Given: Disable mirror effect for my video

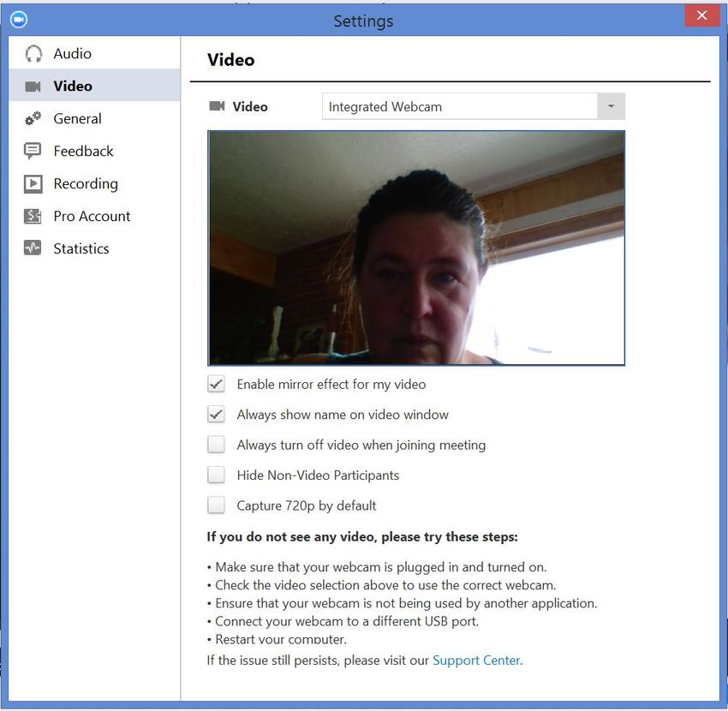Looking at the screenshot, I should [x=216, y=385].
